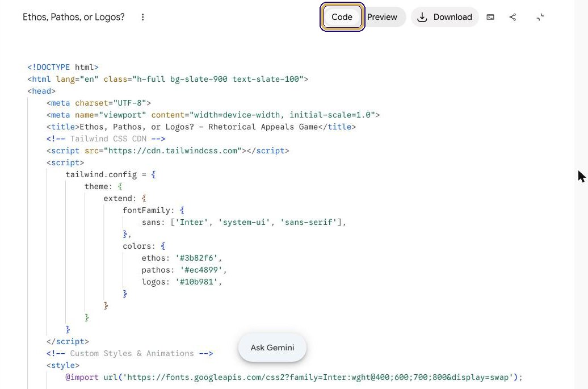
Task: Click the <!DOCTYPE html> line
Action: click(x=62, y=67)
